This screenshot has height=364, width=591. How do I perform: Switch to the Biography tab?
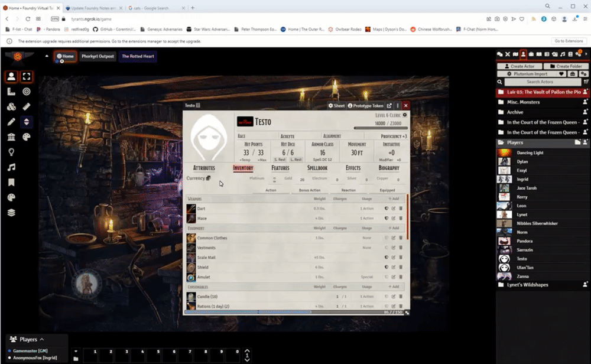pos(389,168)
